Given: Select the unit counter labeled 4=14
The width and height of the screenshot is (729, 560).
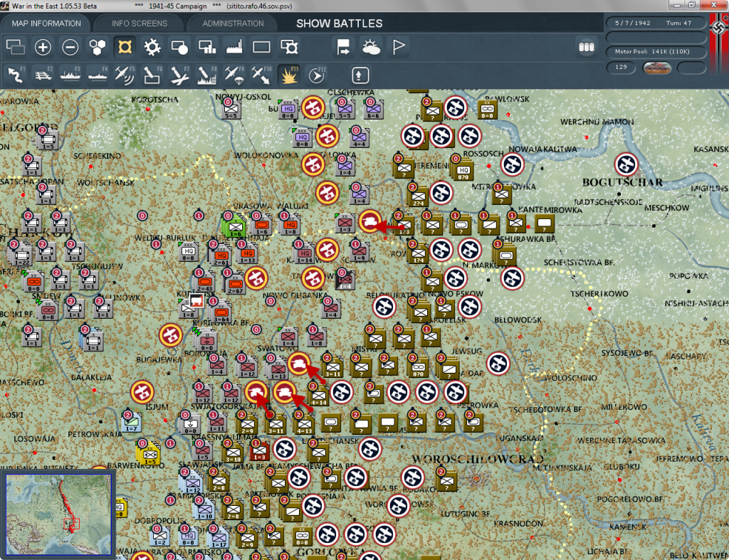Looking at the screenshot, I should pyautogui.click(x=318, y=396).
